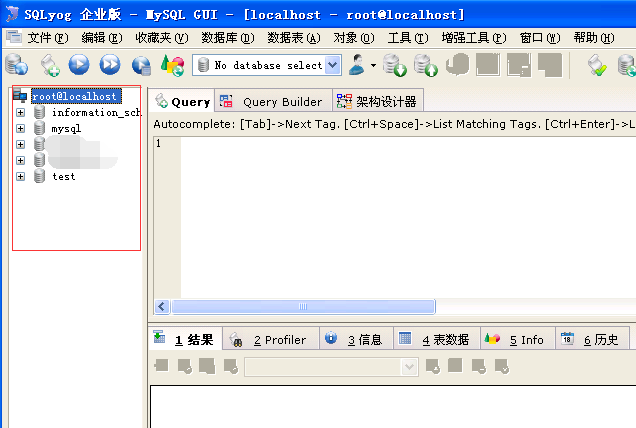The width and height of the screenshot is (636, 428).
Task: Switch to the 3 信息 tab
Action: pos(356,340)
